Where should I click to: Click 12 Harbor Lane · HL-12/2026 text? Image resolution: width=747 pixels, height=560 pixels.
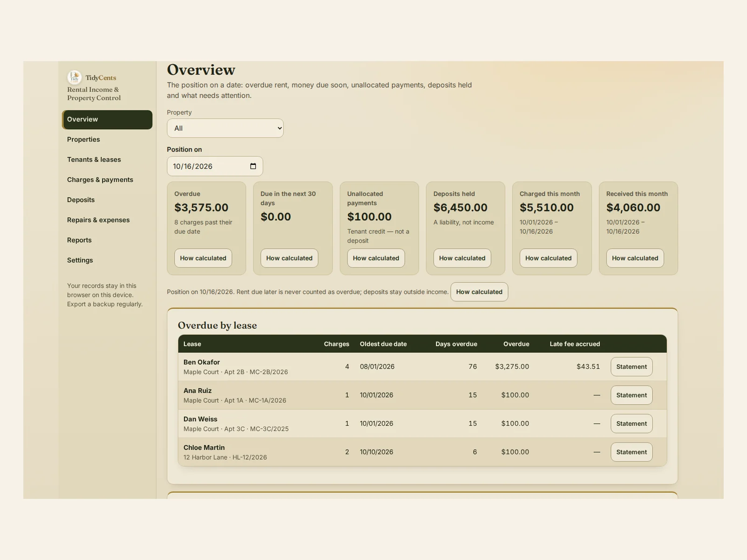pyautogui.click(x=225, y=457)
